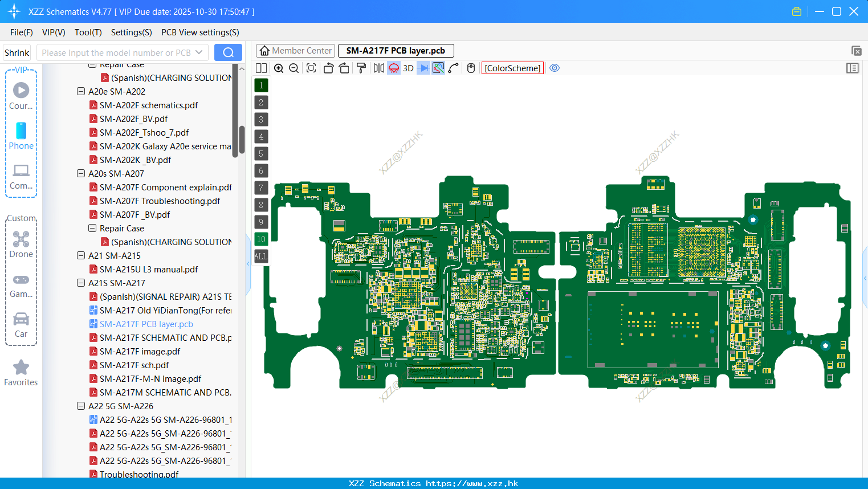Image resolution: width=868 pixels, height=489 pixels.
Task: Click the Shrink button
Action: [17, 52]
